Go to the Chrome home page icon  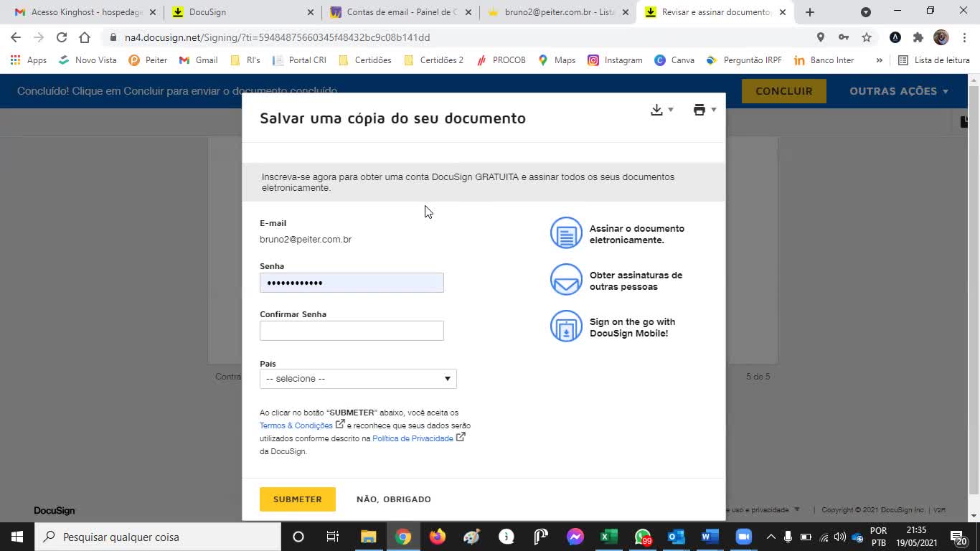(x=85, y=37)
